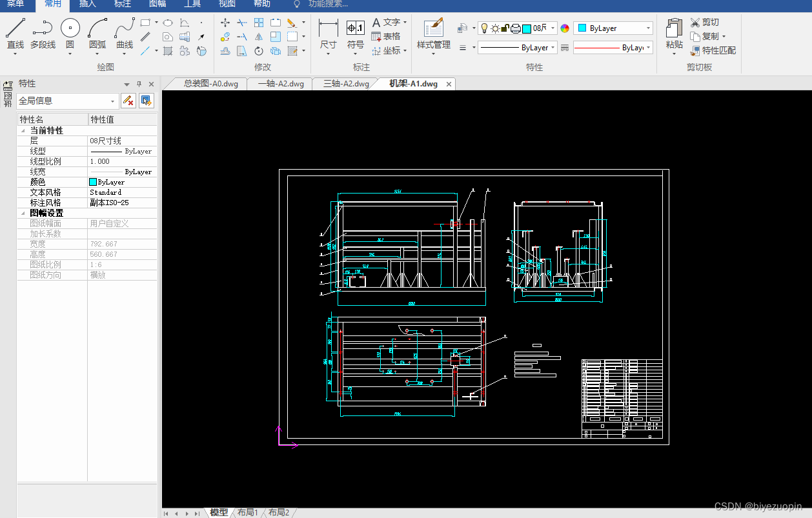
Task: Switch to the 总装图-A0.dwg tab
Action: point(210,84)
